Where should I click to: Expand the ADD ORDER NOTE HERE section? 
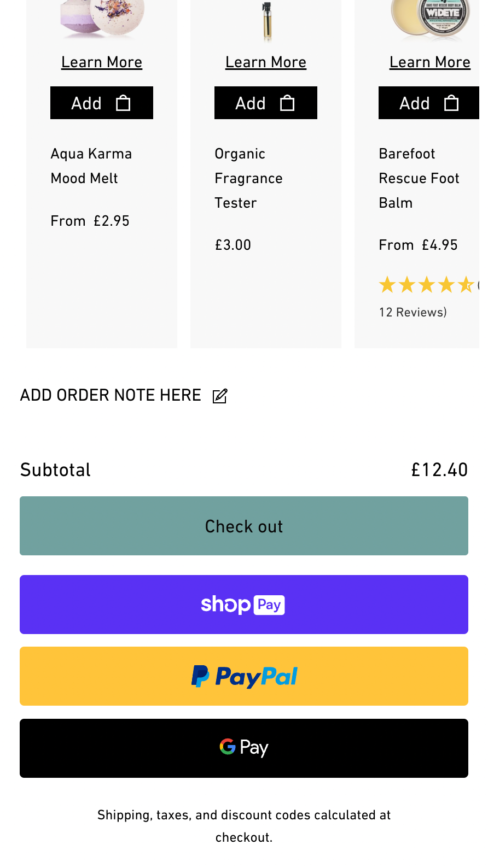(111, 395)
